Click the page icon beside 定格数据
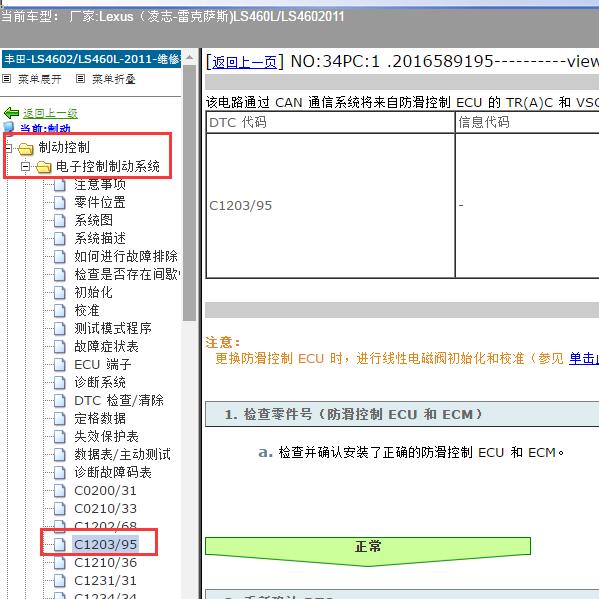This screenshot has width=599, height=599. (x=60, y=418)
